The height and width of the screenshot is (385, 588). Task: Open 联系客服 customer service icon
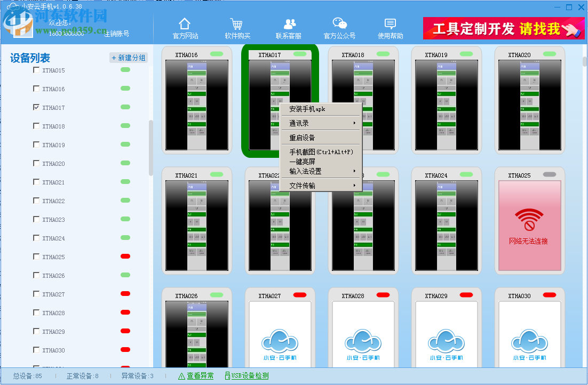[290, 25]
